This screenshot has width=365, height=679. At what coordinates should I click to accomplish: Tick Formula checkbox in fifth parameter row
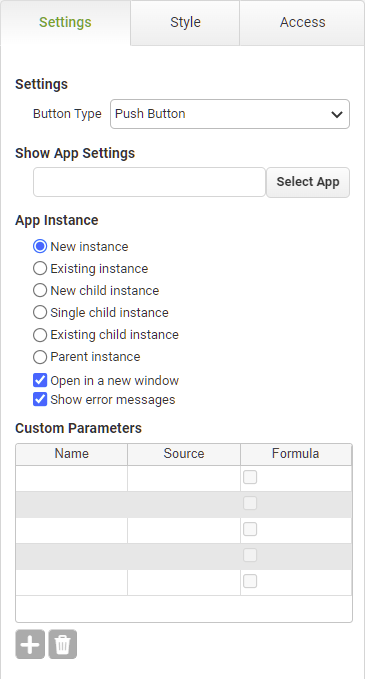(250, 581)
